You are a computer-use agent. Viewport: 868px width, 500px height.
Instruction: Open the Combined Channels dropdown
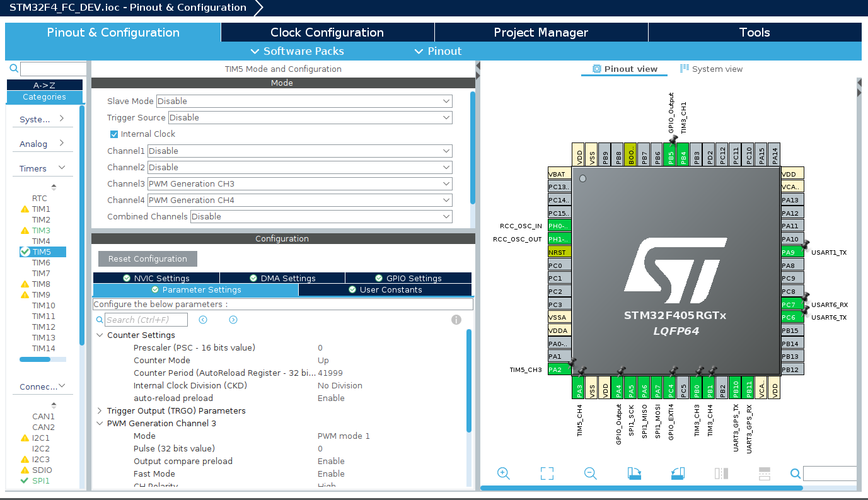(321, 216)
